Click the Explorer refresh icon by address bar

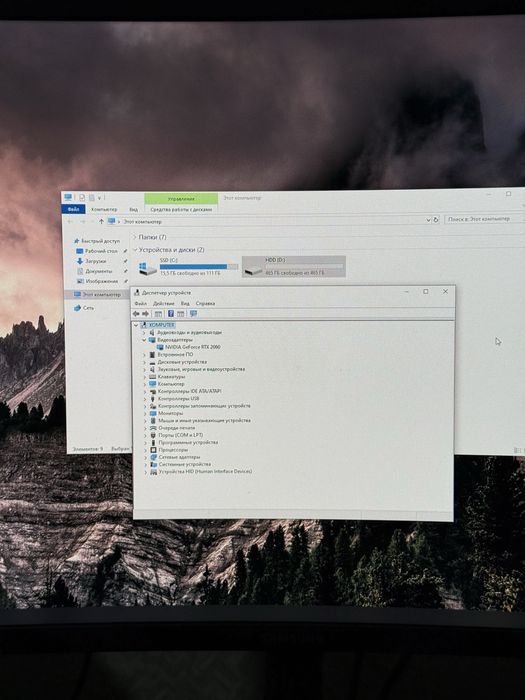coord(436,220)
